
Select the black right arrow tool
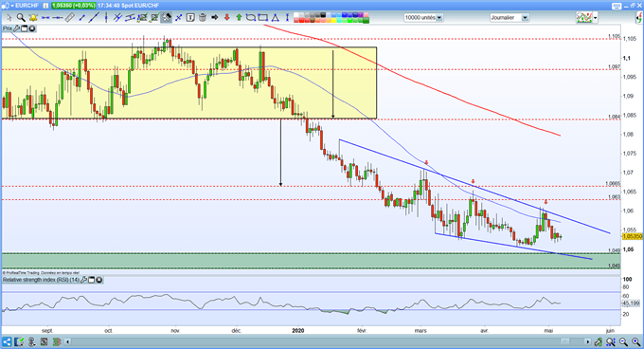pos(214,18)
